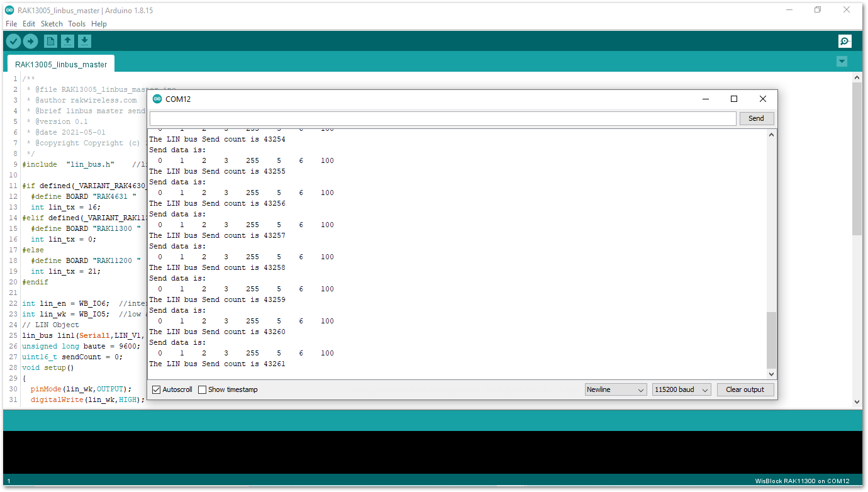Viewport: 868px width, 492px height.
Task: Click '* @date 2021-05-01' comment line
Action: [66, 132]
